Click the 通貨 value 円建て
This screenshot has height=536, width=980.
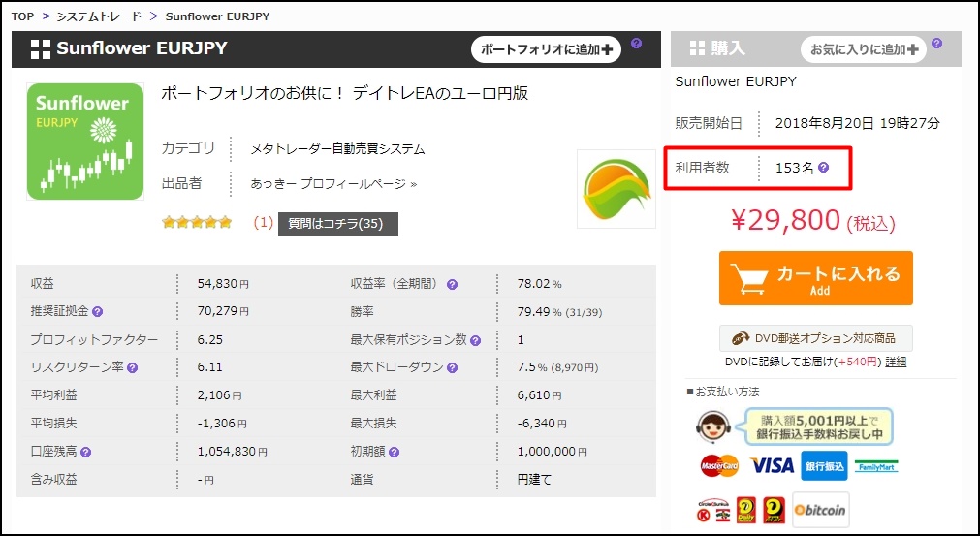click(x=534, y=480)
